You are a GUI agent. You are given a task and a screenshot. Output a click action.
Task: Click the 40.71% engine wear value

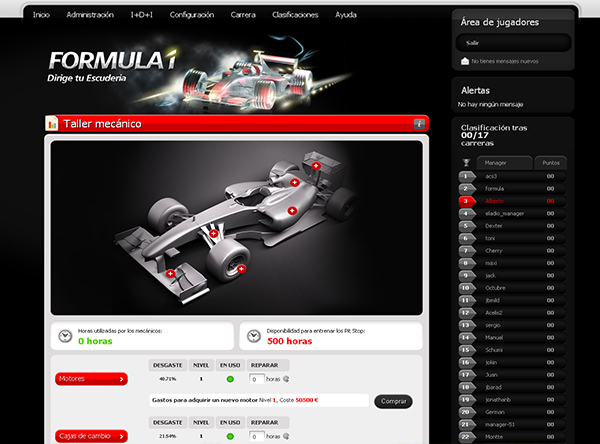pos(168,379)
